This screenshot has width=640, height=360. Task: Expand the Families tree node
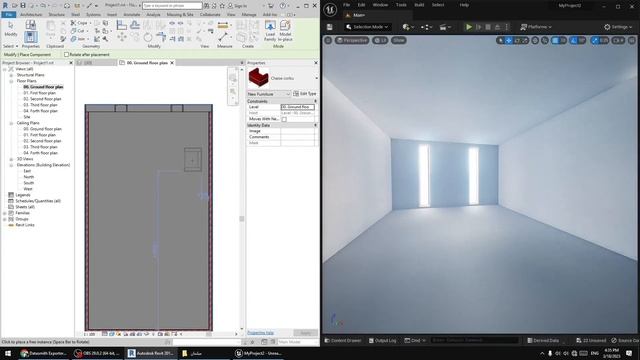pyautogui.click(x=5, y=213)
